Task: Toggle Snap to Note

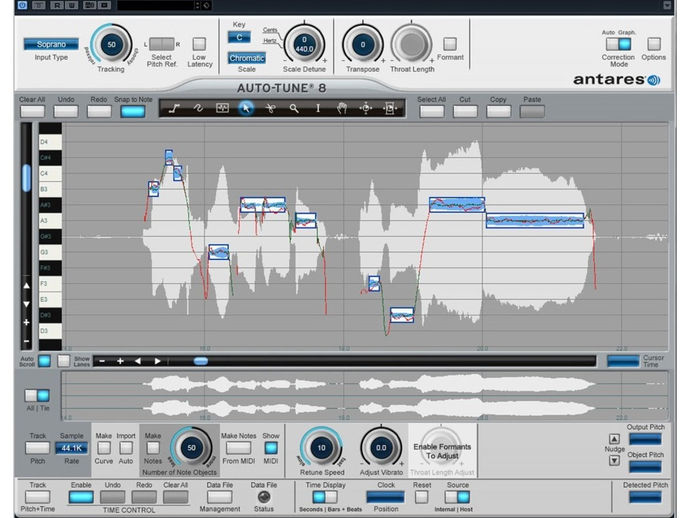Action: click(133, 111)
